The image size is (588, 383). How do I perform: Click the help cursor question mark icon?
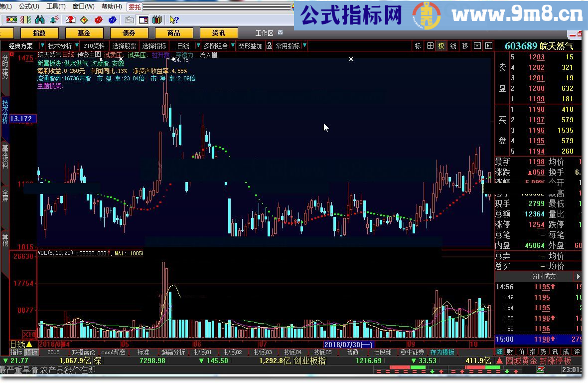[x=173, y=20]
